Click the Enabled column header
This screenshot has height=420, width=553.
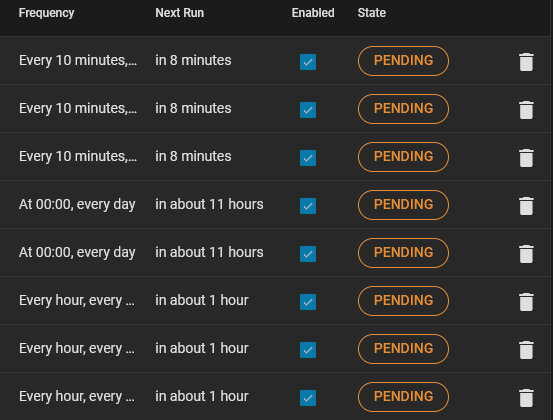click(x=313, y=13)
